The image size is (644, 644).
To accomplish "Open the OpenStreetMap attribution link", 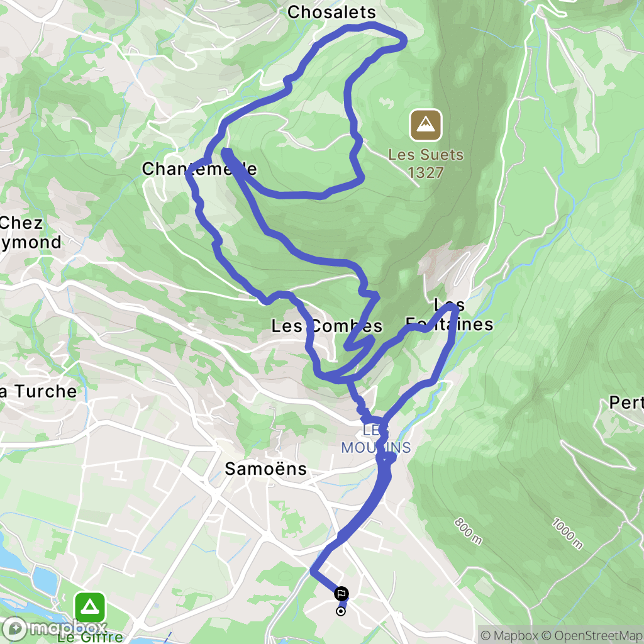I will [x=592, y=635].
